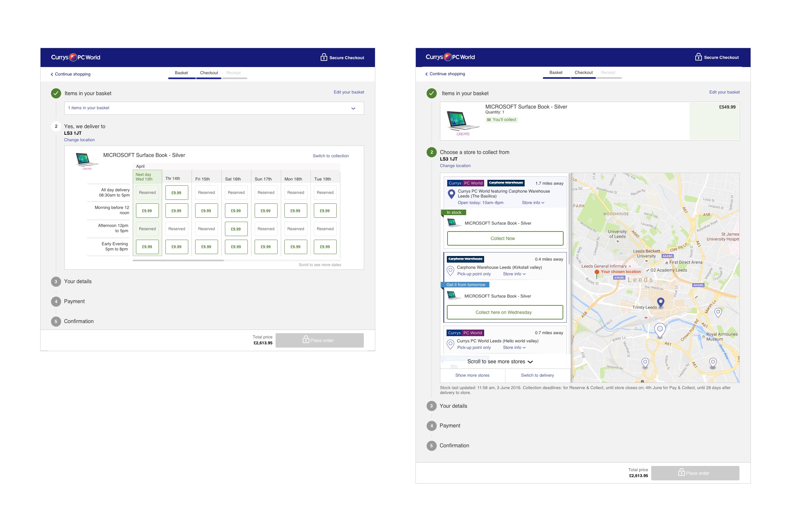
Task: Click blue map pin on Trinity Leeds
Action: click(x=660, y=302)
